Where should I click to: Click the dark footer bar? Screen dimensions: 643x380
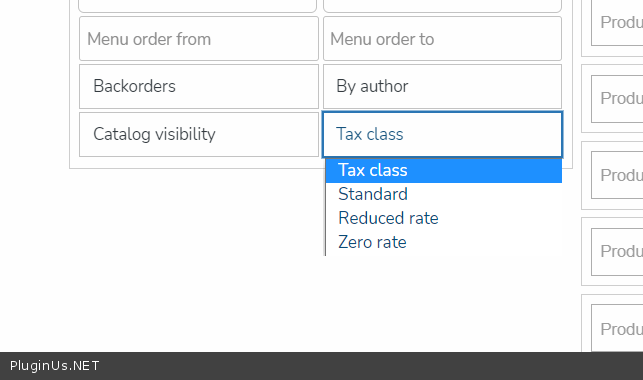pos(322,366)
